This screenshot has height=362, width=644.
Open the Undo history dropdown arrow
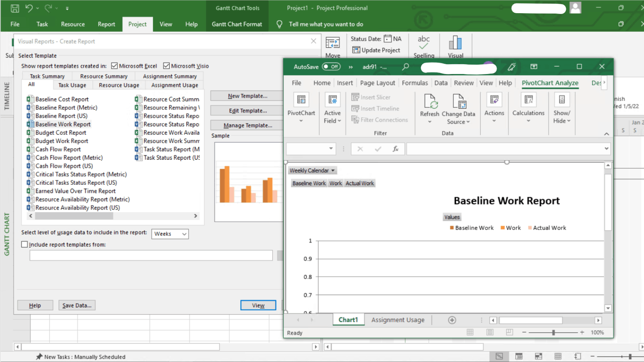pyautogui.click(x=37, y=8)
